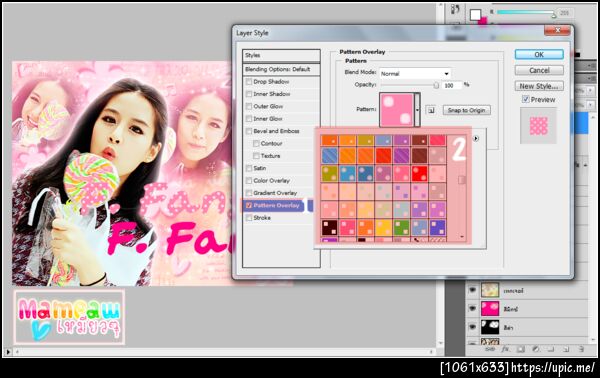
Task: Select the olive green polka-dot pattern
Action: click(x=329, y=174)
